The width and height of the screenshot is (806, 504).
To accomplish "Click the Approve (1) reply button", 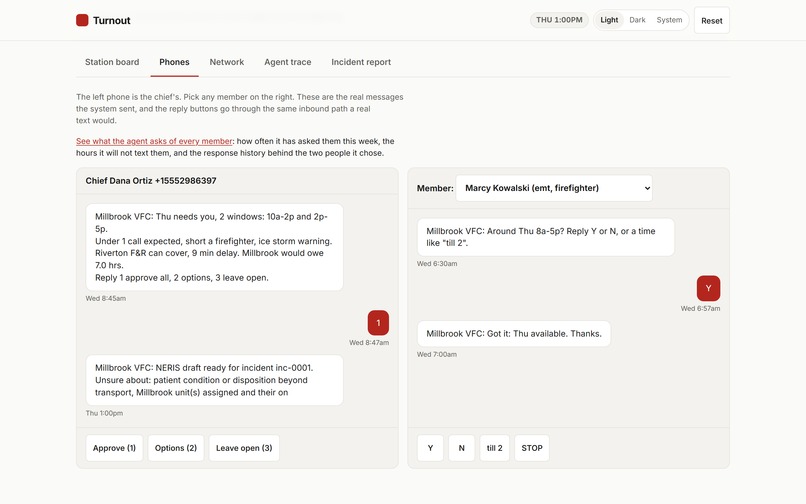I will [x=114, y=448].
